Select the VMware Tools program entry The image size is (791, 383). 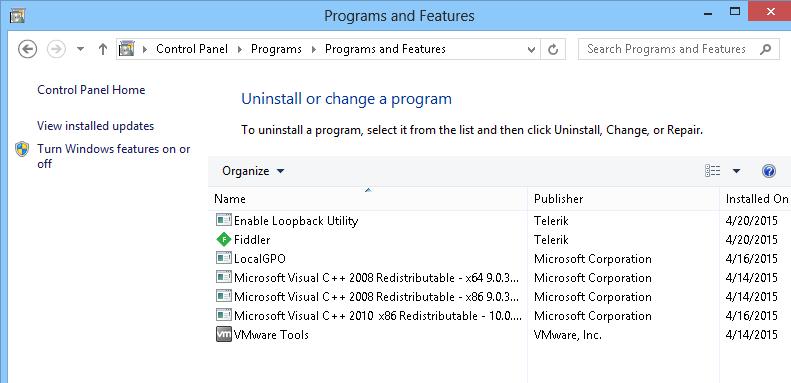[x=271, y=335]
